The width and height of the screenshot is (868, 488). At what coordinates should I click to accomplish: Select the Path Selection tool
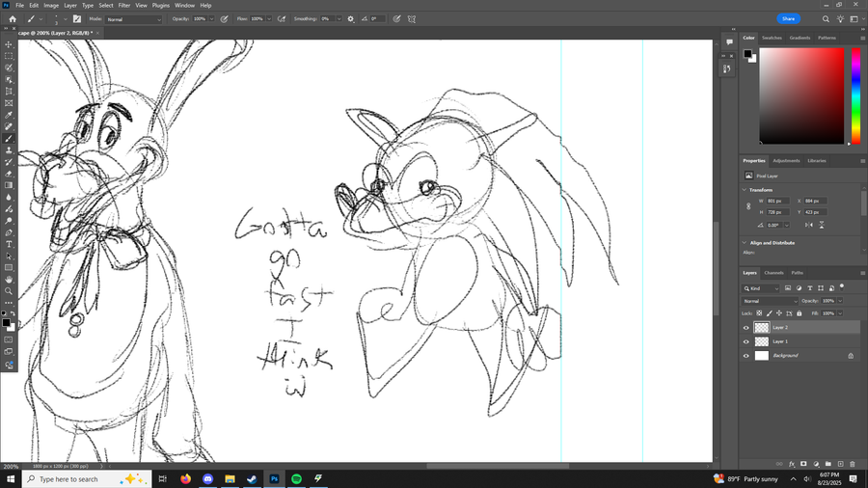pyautogui.click(x=9, y=257)
